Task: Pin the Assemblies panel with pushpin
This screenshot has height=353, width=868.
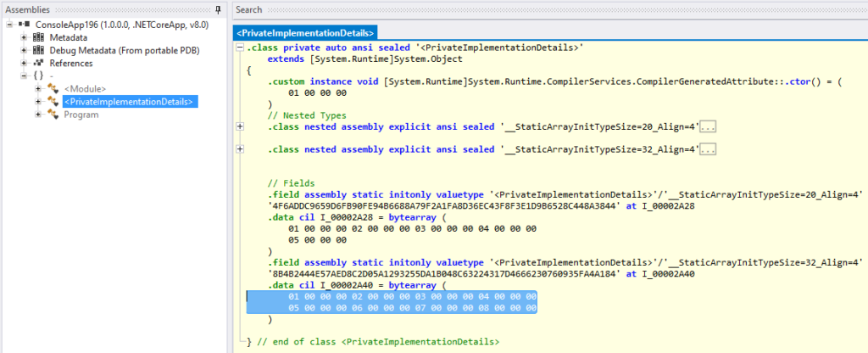Action: (x=219, y=9)
